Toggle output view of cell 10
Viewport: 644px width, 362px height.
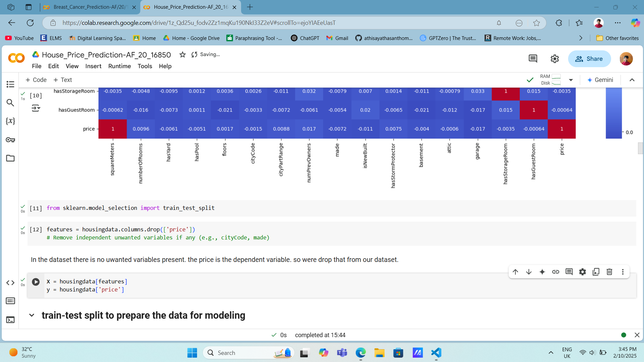point(36,108)
